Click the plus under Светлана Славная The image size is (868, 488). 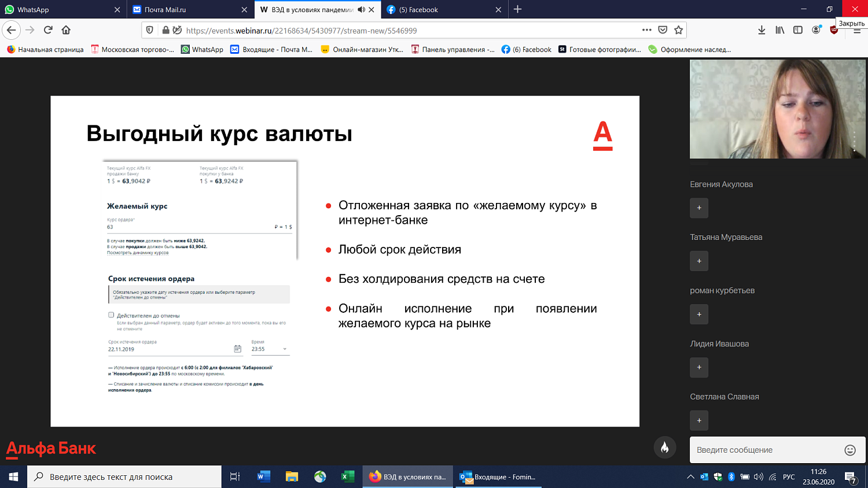tap(699, 421)
